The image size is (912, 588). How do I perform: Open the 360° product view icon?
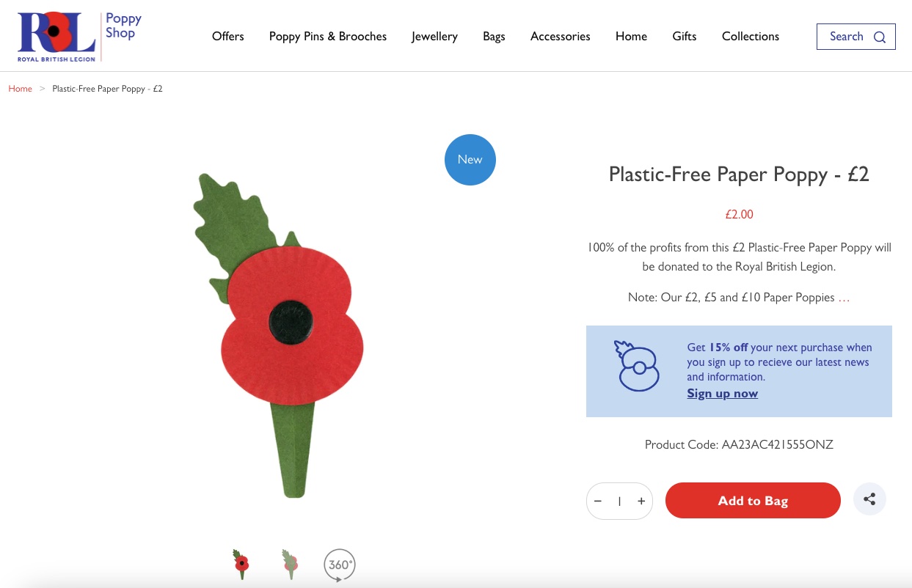coord(340,565)
